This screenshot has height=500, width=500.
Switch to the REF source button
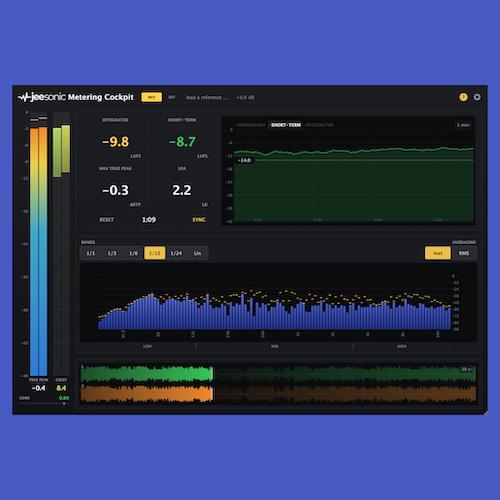(x=172, y=97)
